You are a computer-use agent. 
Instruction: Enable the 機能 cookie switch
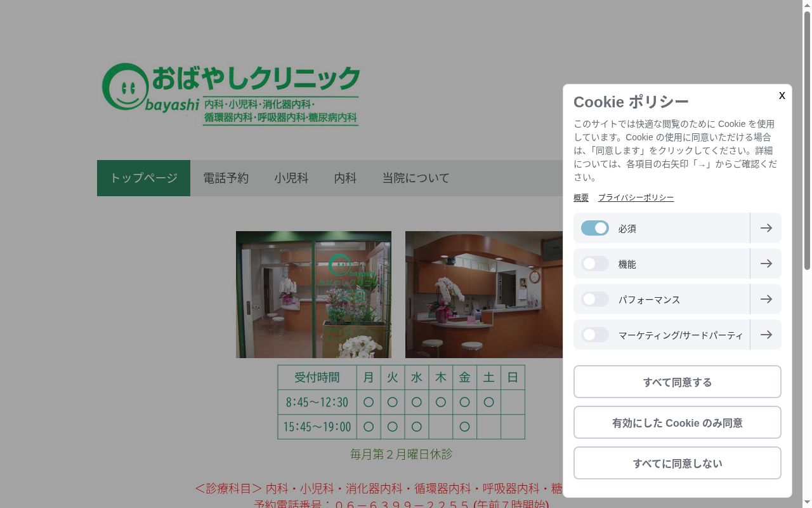(595, 264)
